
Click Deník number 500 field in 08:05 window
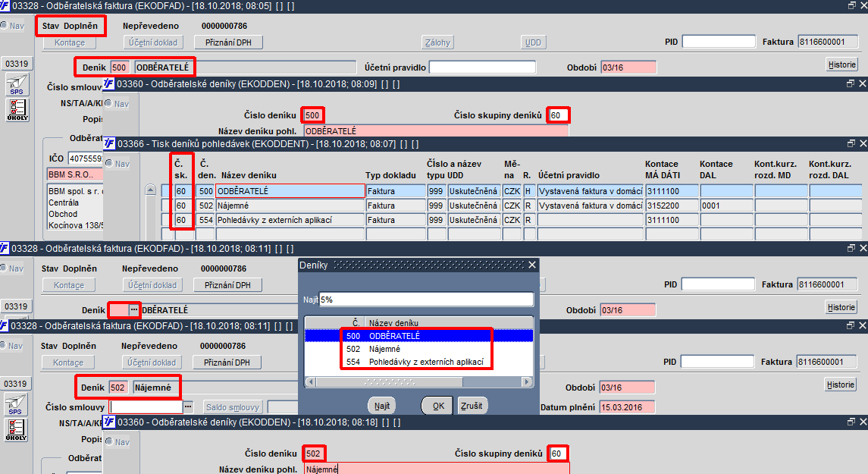point(120,67)
